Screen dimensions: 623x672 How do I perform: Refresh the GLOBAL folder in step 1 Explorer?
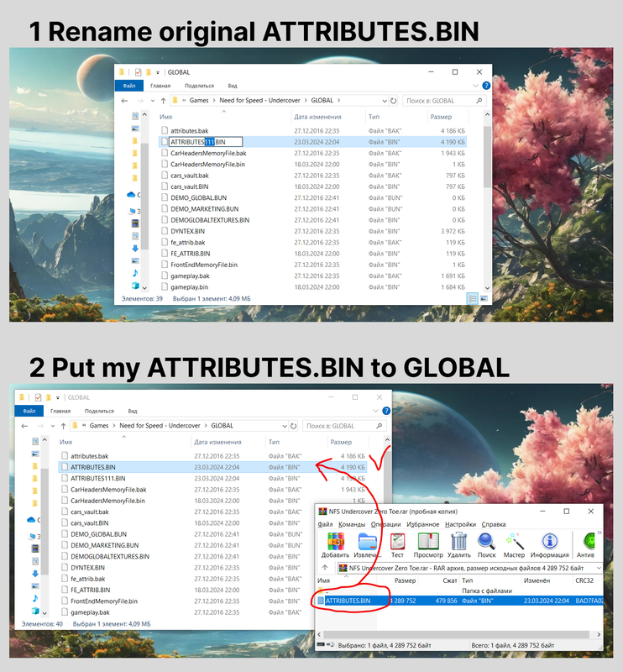393,101
